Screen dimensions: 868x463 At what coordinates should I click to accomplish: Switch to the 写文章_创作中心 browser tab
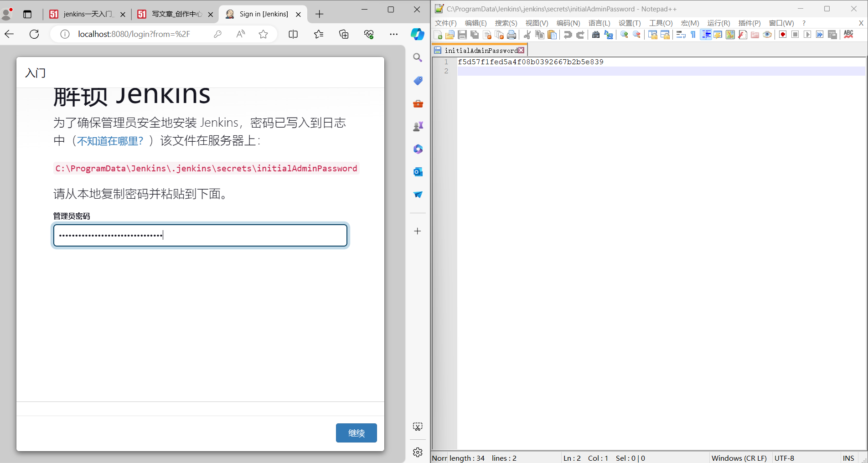[x=176, y=14]
